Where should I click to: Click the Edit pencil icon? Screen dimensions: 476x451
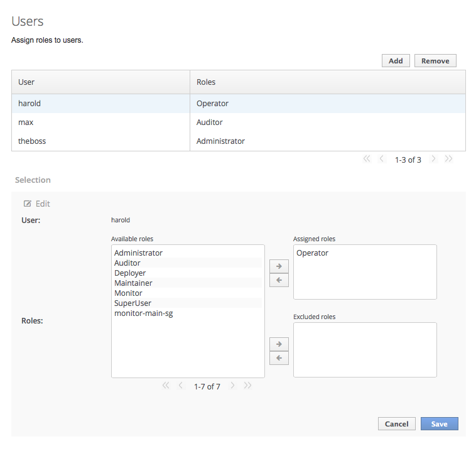28,204
